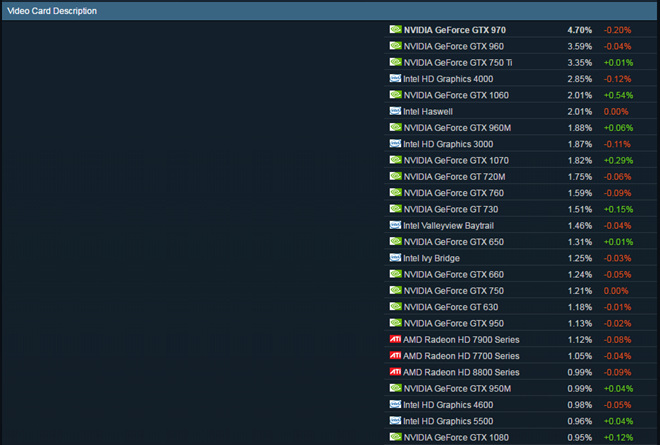The height and width of the screenshot is (445, 660).
Task: Click the 2.85% share for HD Graphics 4000
Action: (x=579, y=79)
